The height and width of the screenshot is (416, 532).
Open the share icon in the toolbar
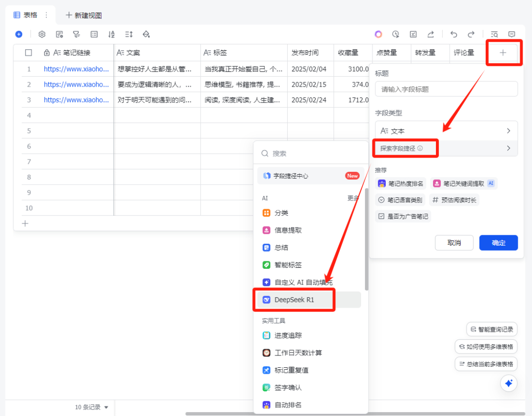point(431,34)
